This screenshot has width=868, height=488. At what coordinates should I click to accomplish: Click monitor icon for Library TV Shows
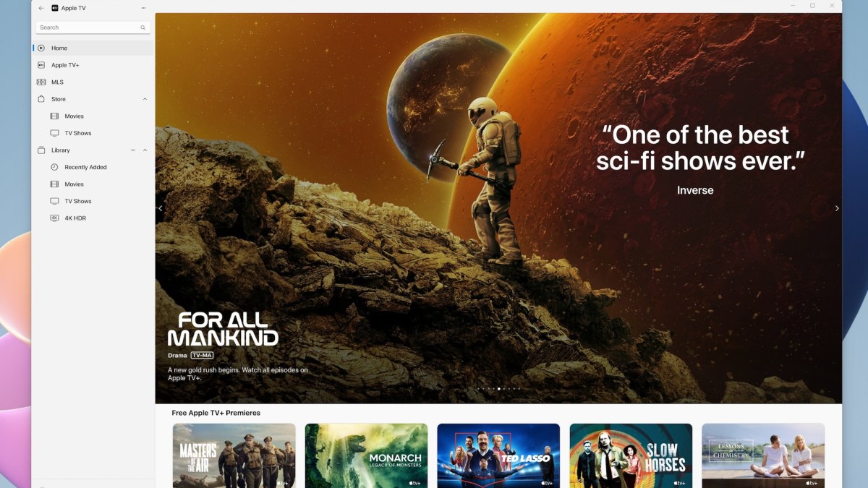[x=54, y=201]
